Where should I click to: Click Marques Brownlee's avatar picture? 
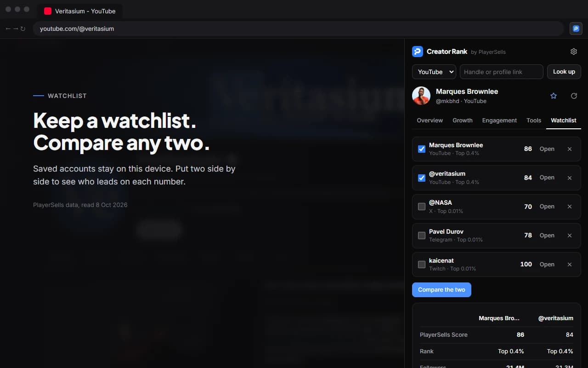[x=421, y=96]
